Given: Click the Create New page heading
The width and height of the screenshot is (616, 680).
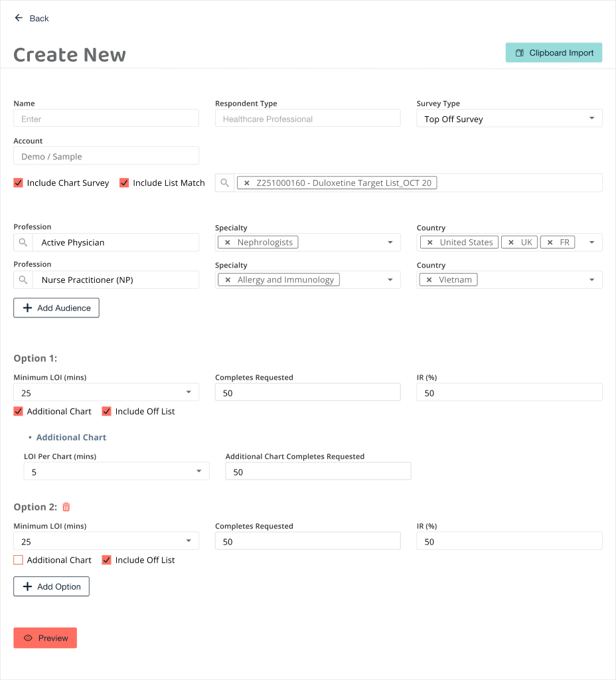Looking at the screenshot, I should 70,54.
